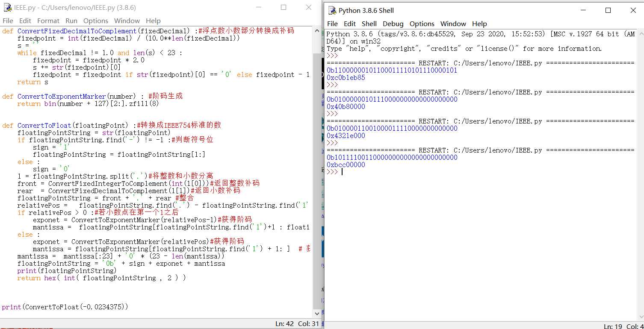Click the return bin(number + 127) line
The image size is (644, 329).
tap(88, 104)
